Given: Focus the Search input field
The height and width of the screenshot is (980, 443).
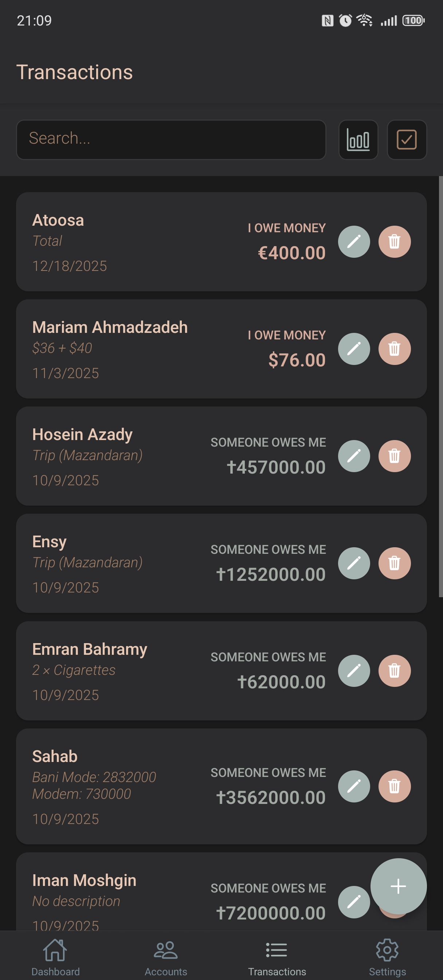Looking at the screenshot, I should [171, 140].
